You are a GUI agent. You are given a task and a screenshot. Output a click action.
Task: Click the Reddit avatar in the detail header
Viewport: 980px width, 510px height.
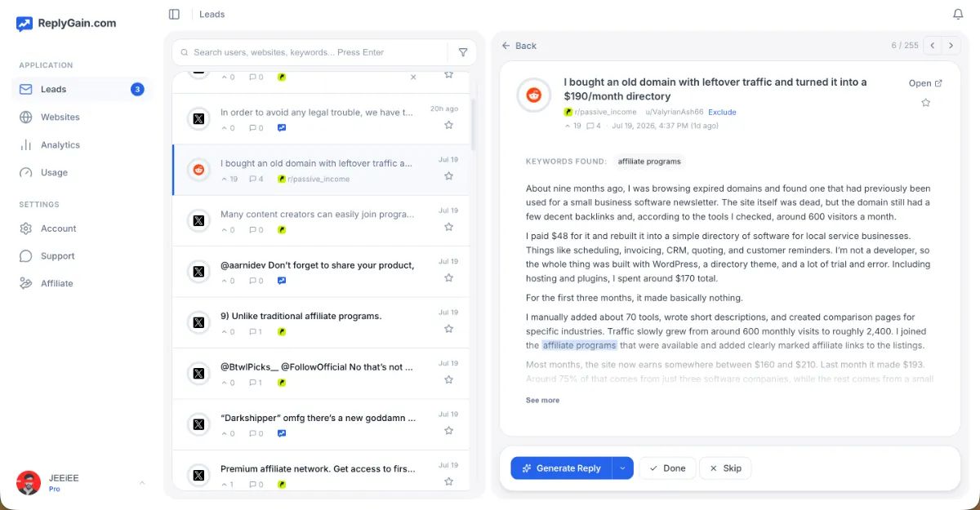coord(534,95)
